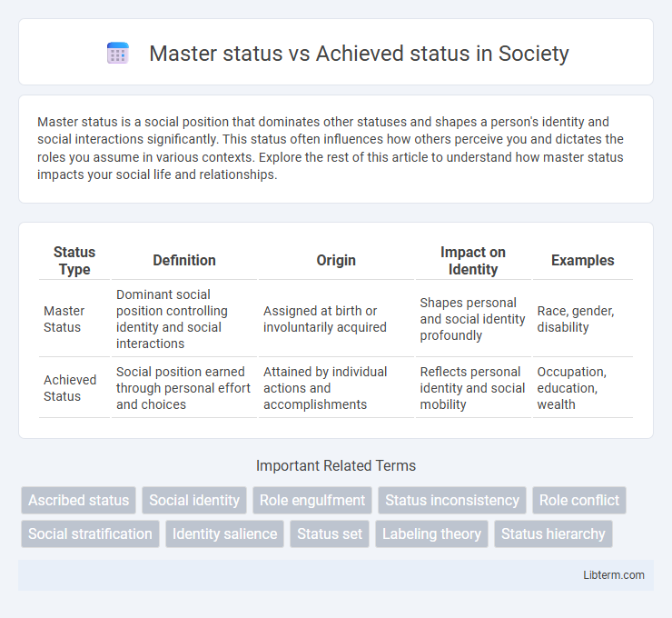Open the Social stratification tag

point(90,534)
